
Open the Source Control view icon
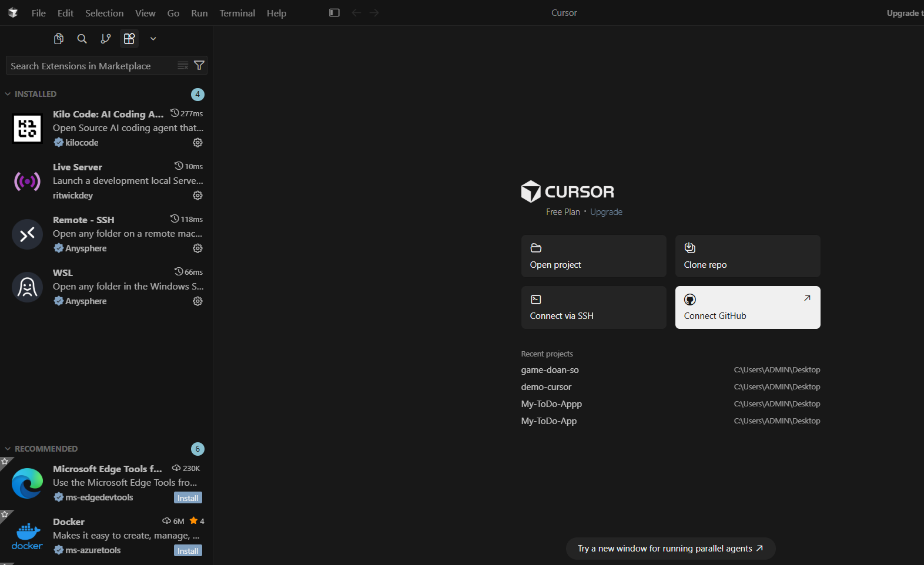pos(106,39)
